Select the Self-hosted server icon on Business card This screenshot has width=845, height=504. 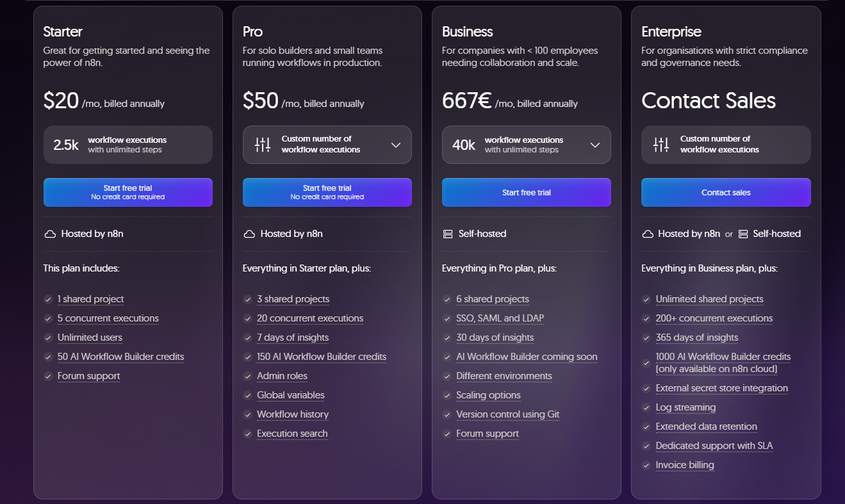tap(447, 234)
